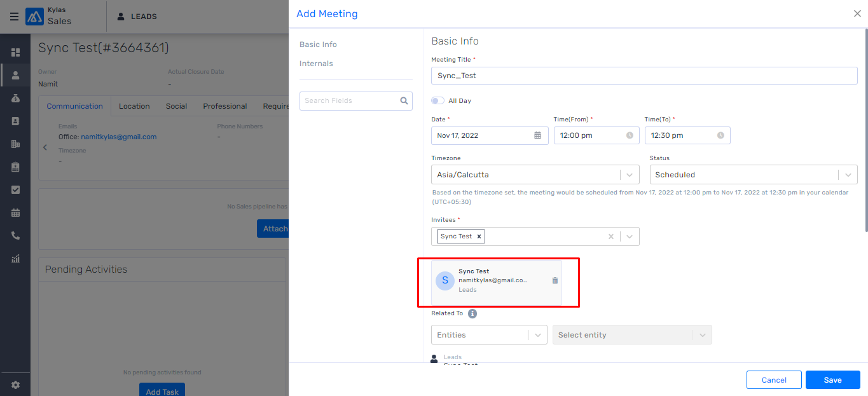Open Calls phone icon in sidebar
The image size is (868, 396).
[x=15, y=235]
